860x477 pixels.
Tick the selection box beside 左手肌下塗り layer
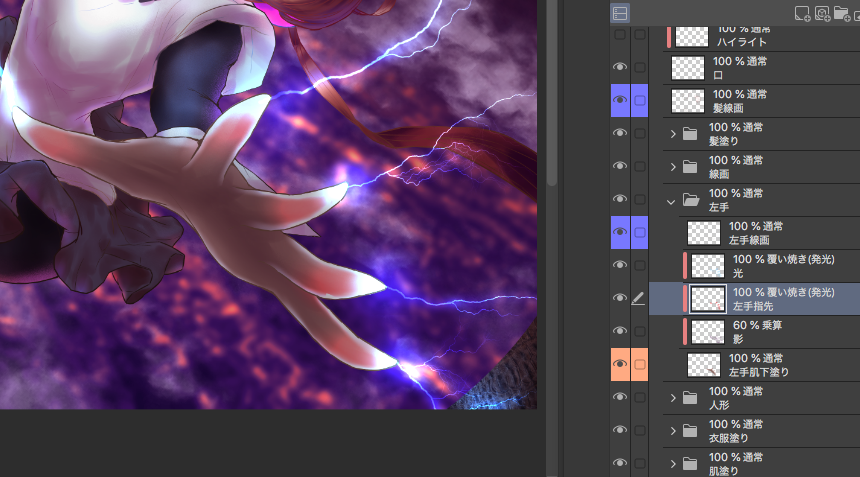click(640, 364)
